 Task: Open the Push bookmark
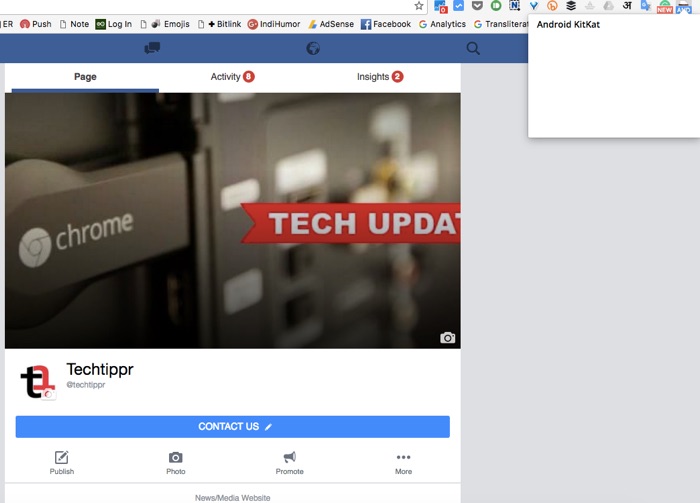coord(36,24)
